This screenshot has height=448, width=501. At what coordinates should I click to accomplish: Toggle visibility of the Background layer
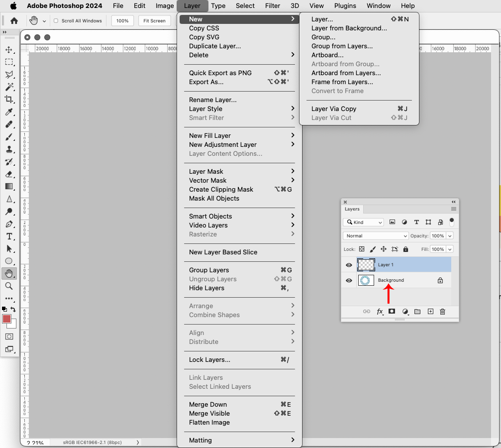[349, 280]
